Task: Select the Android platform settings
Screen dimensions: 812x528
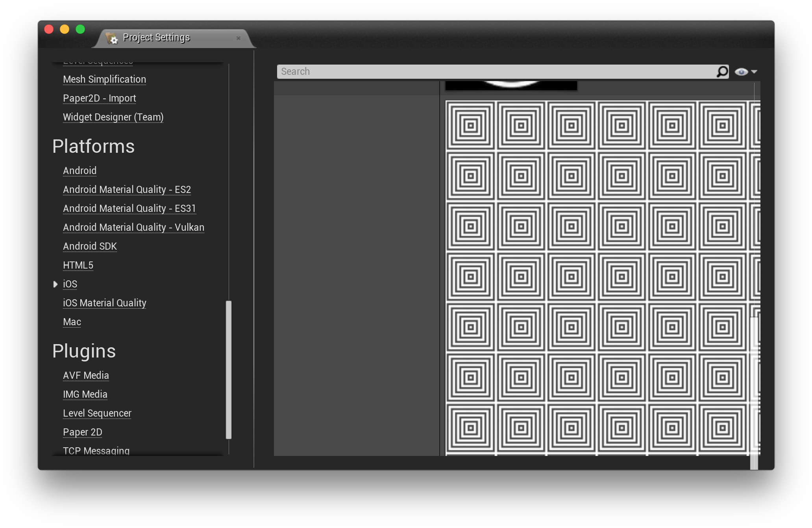Action: (x=80, y=170)
